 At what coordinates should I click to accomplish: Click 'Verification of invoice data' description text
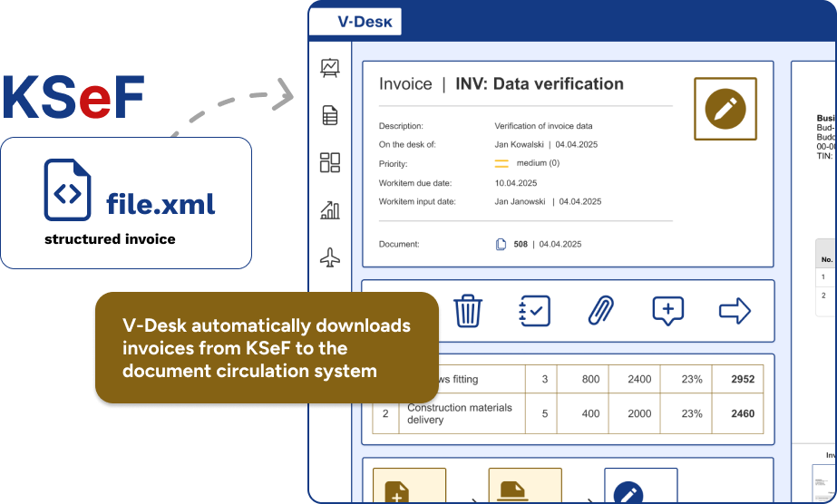[x=543, y=126]
